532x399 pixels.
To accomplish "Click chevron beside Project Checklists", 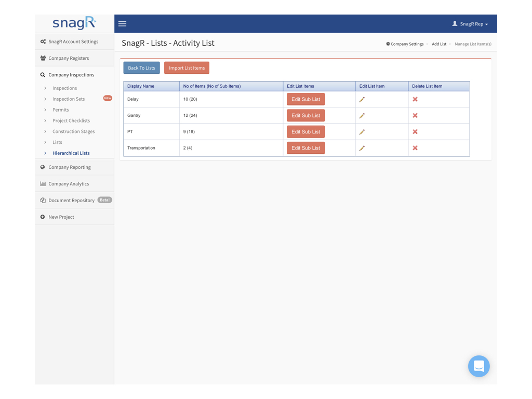I will pyautogui.click(x=45, y=121).
